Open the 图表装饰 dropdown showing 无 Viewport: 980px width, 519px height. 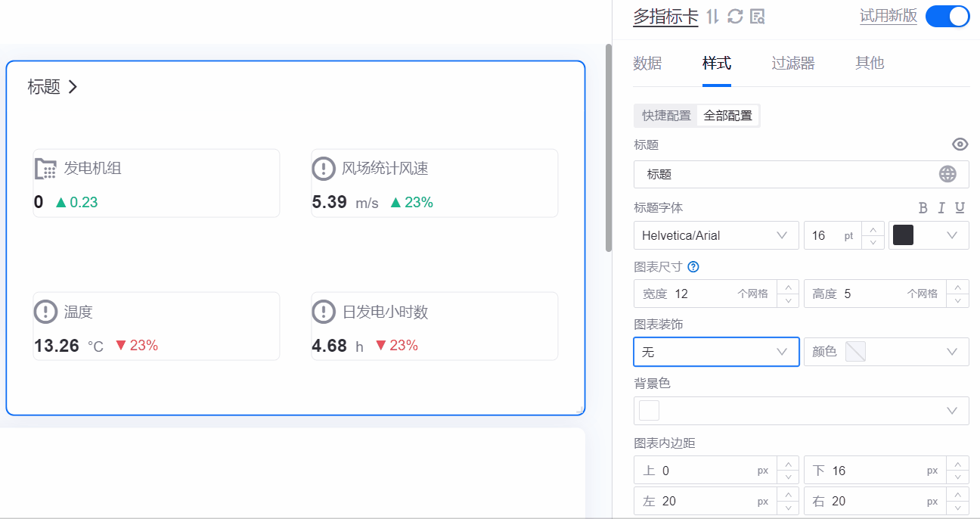click(715, 352)
